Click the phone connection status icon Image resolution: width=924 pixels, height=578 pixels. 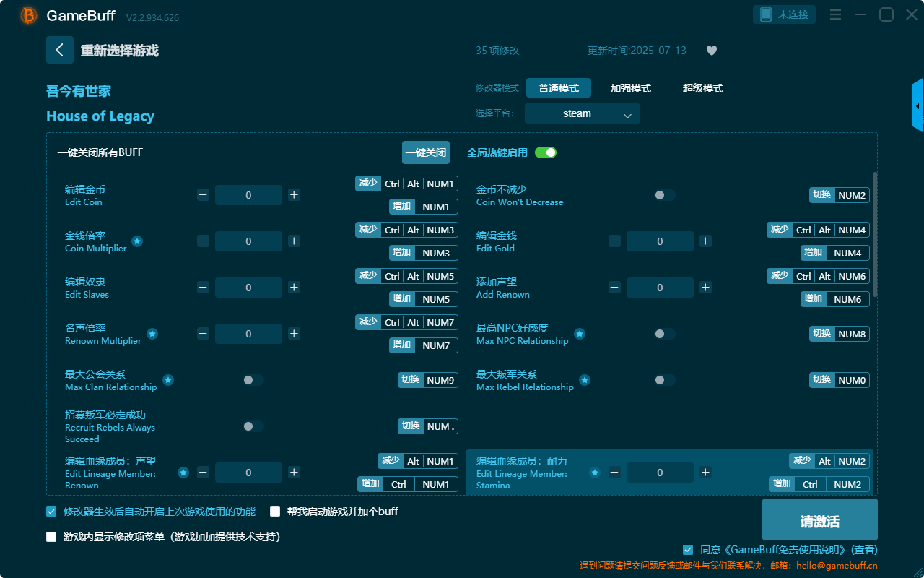[764, 14]
